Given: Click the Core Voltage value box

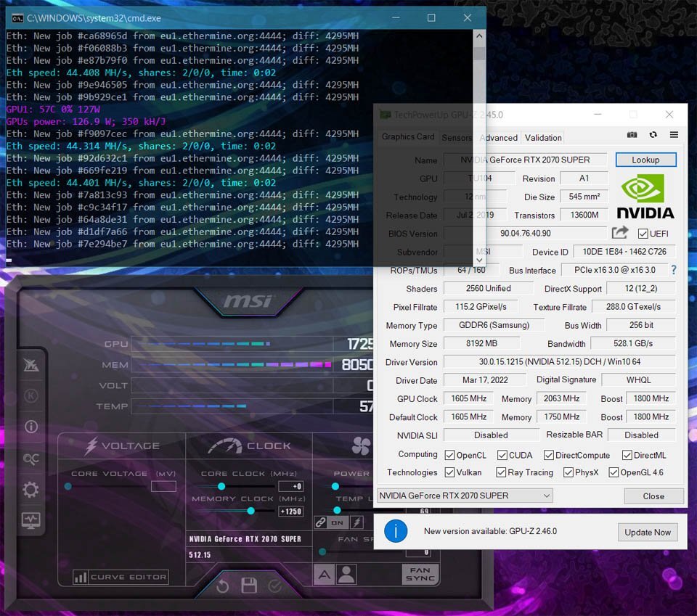Looking at the screenshot, I should click(x=163, y=486).
